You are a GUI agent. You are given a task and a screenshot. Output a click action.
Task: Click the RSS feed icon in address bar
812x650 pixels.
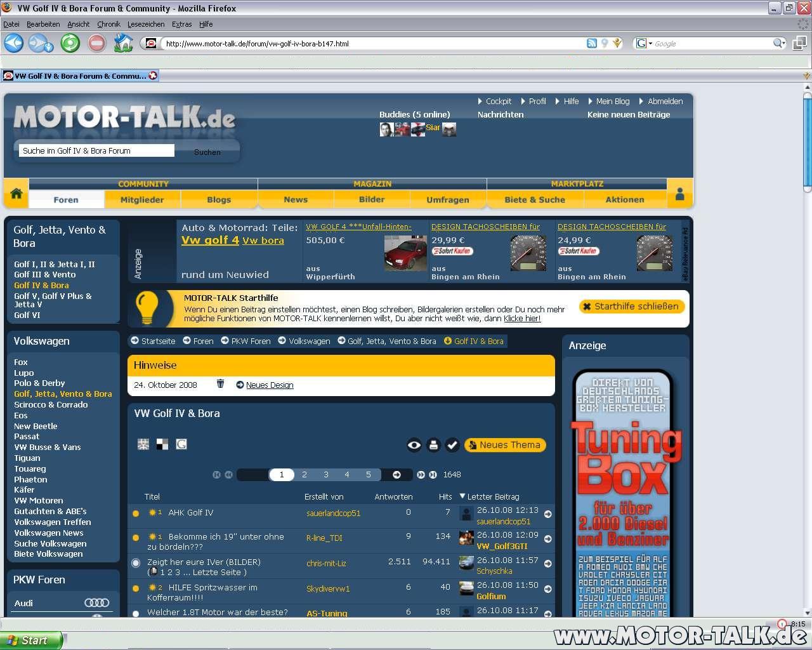click(591, 43)
